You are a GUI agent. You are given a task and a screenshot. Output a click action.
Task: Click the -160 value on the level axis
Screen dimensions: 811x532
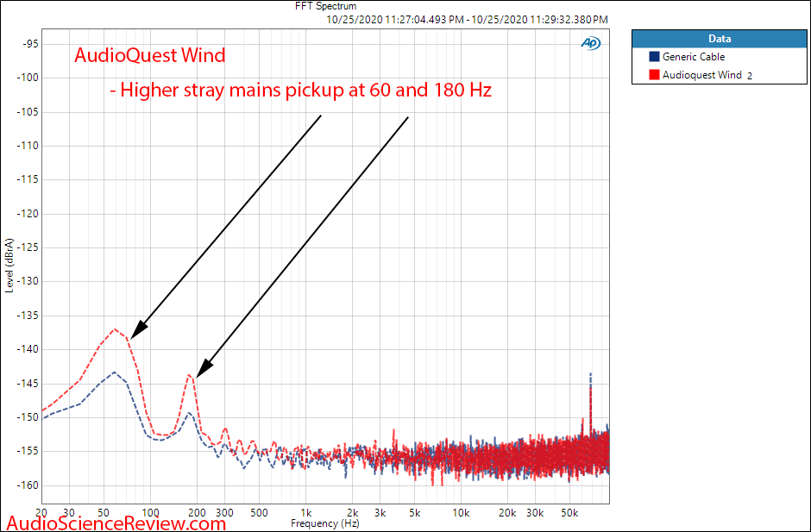[28, 485]
